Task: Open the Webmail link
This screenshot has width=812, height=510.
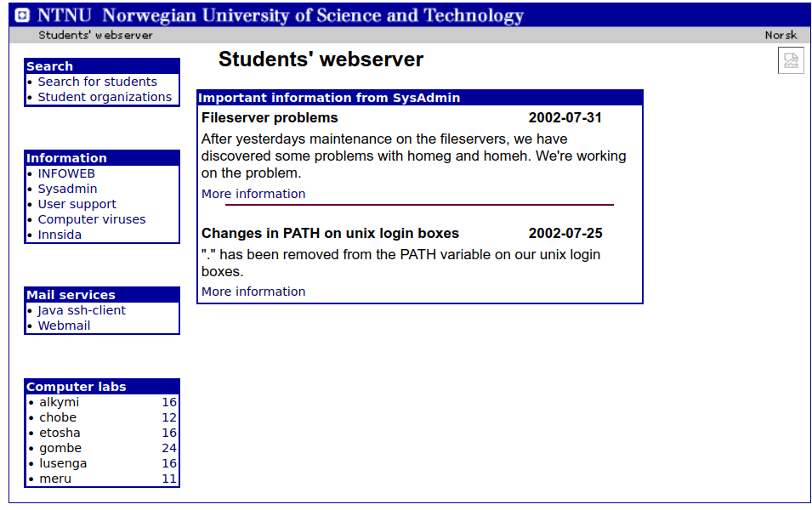Action: pos(65,326)
